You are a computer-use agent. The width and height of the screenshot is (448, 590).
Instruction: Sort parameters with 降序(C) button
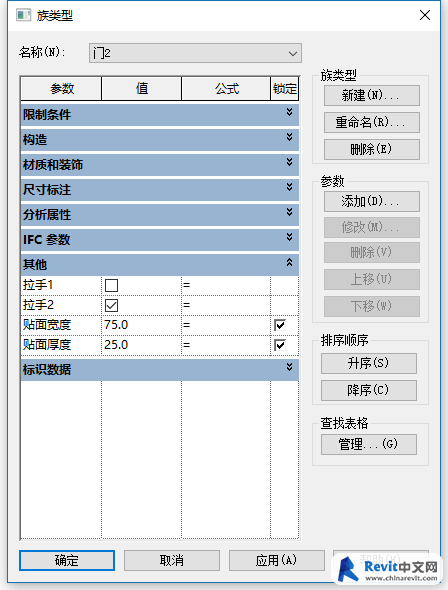[x=369, y=390]
